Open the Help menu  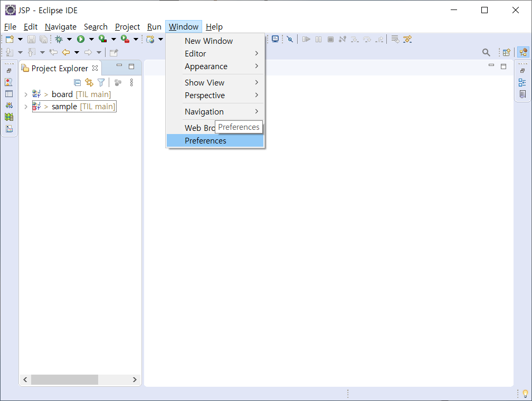click(x=214, y=27)
